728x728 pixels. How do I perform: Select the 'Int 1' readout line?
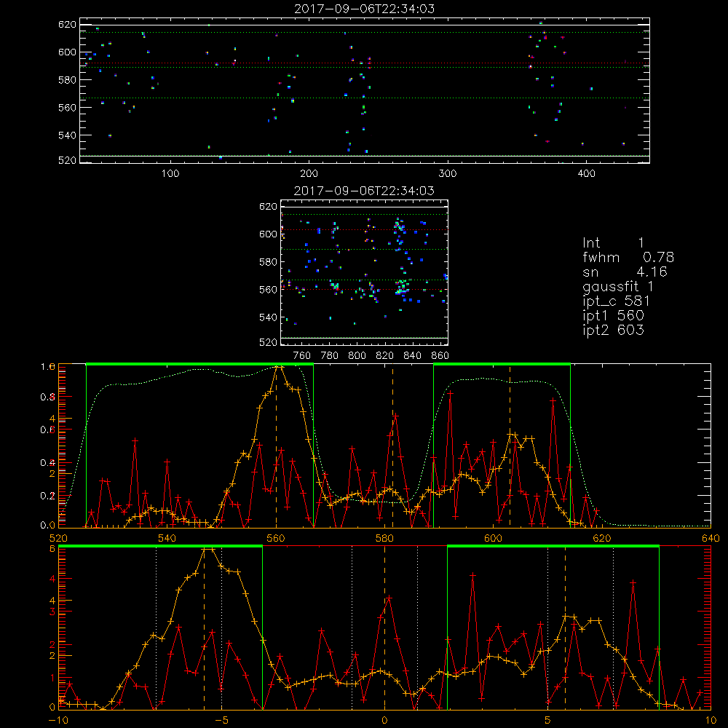613,243
